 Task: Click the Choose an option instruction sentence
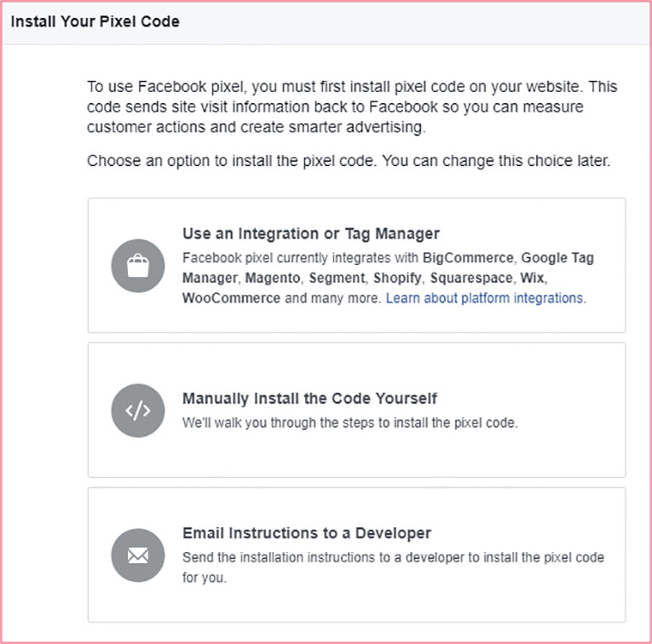pyautogui.click(x=349, y=161)
